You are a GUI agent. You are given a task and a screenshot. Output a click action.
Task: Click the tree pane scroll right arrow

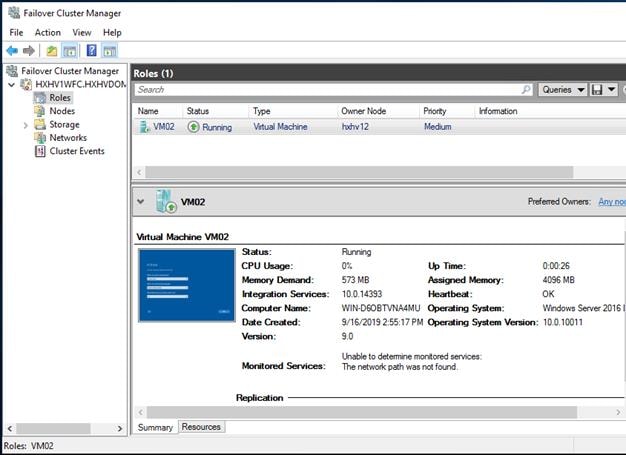tap(120, 429)
